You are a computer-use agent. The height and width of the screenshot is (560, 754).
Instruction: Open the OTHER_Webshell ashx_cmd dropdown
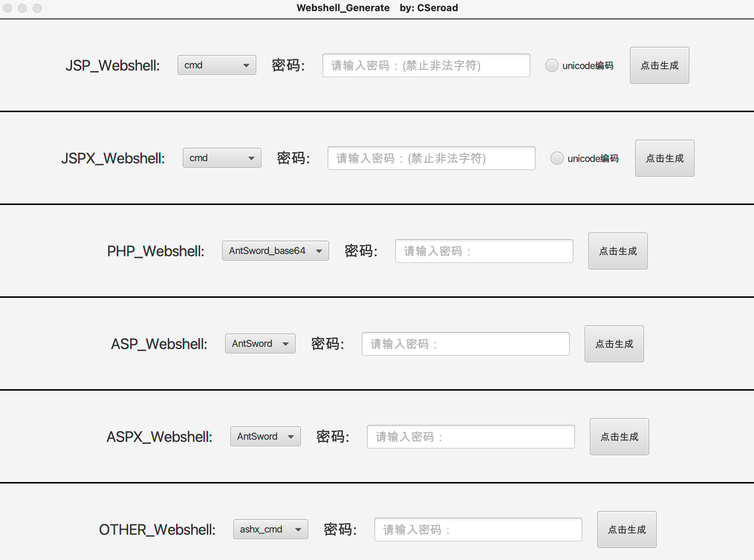click(x=270, y=530)
